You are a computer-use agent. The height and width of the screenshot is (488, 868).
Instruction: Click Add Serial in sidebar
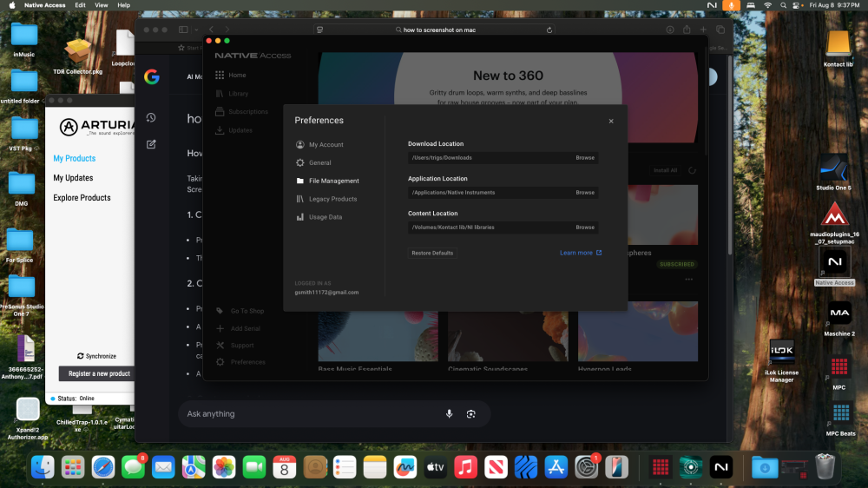238,328
